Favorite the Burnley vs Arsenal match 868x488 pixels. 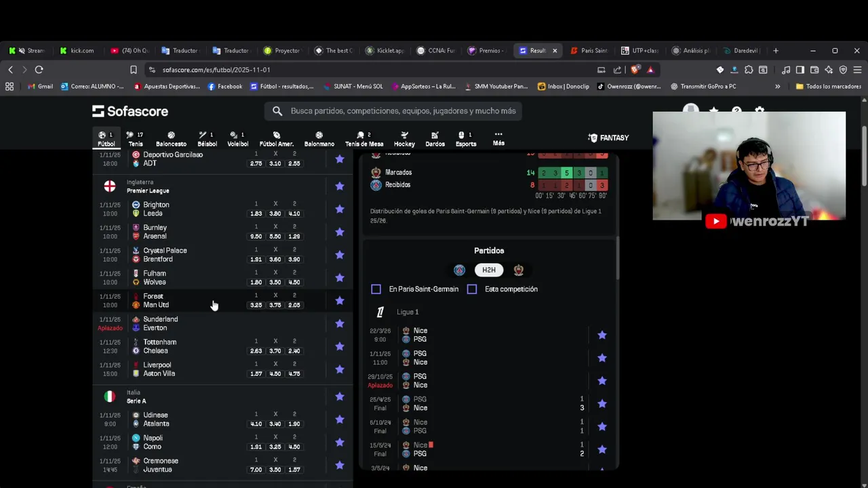[340, 232]
